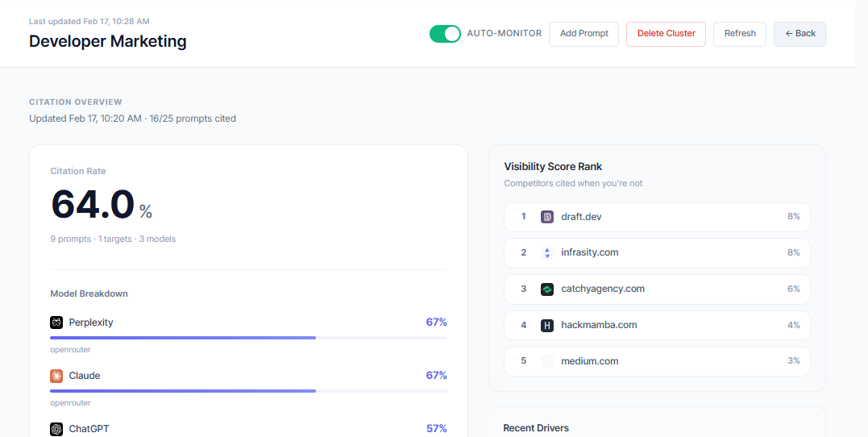Viewport: 868px width, 437px height.
Task: Click the catchyagency.com favicon icon
Action: (x=547, y=289)
